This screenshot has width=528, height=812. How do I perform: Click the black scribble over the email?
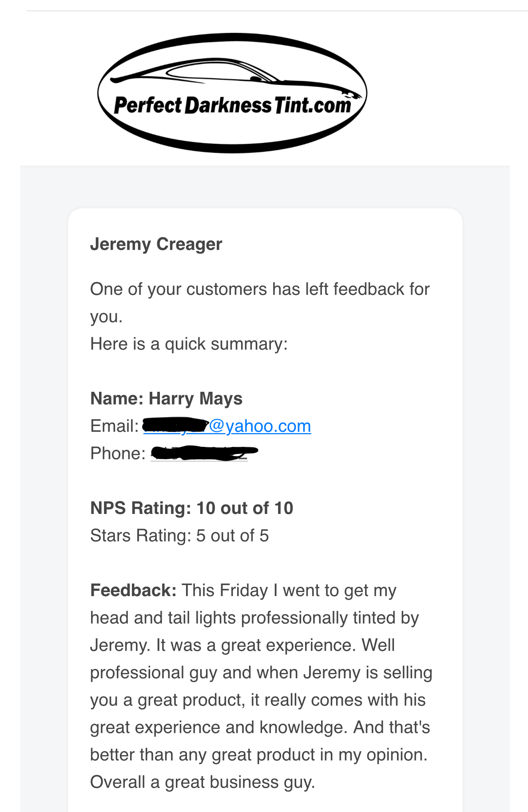(175, 425)
